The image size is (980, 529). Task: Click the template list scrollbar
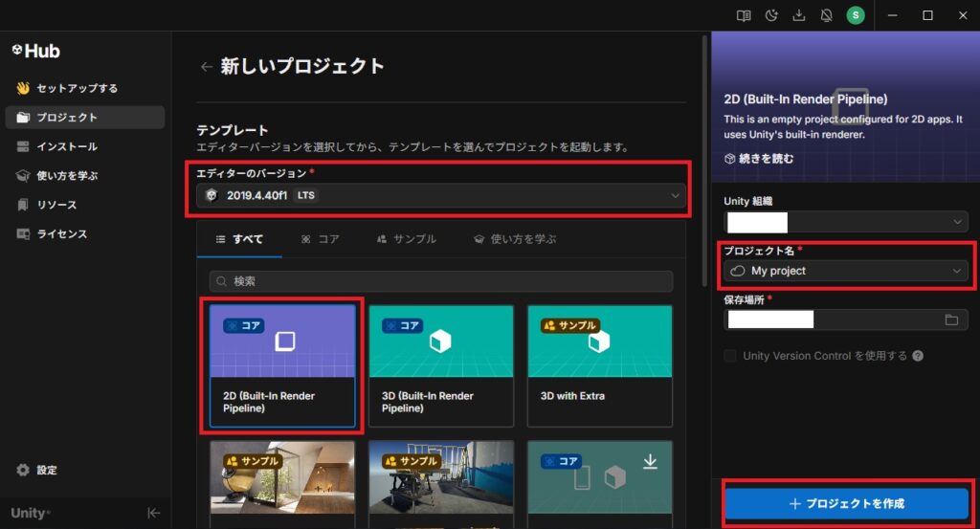[x=704, y=163]
